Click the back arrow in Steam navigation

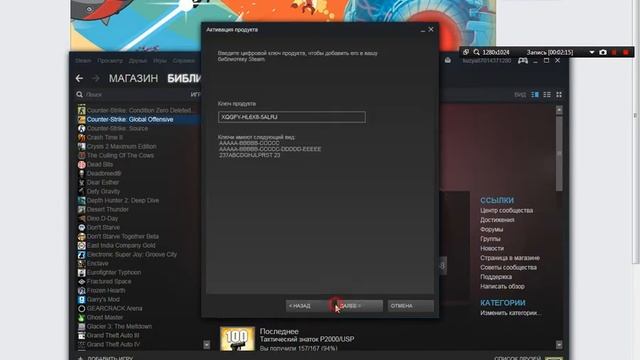[x=79, y=78]
